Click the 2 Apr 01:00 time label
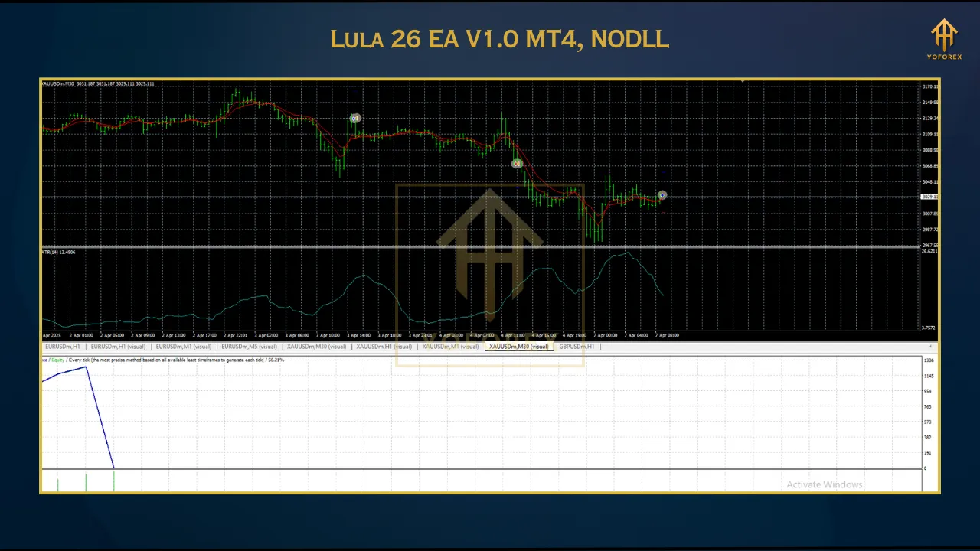980x551 pixels. [80, 335]
